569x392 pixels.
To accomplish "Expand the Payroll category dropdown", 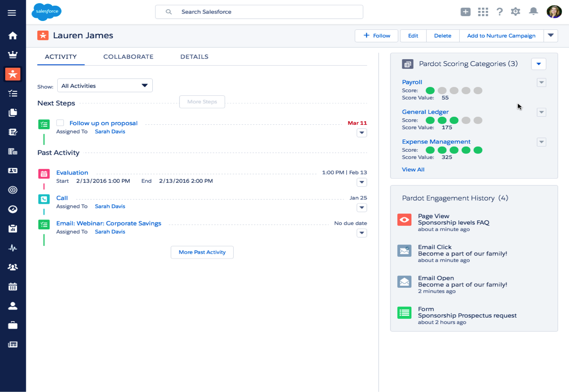I will (x=541, y=82).
